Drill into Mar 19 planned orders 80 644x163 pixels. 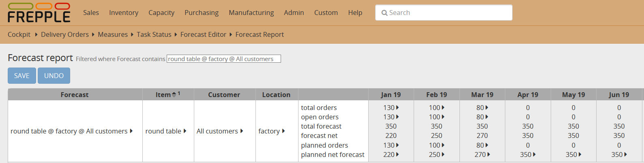click(x=487, y=145)
